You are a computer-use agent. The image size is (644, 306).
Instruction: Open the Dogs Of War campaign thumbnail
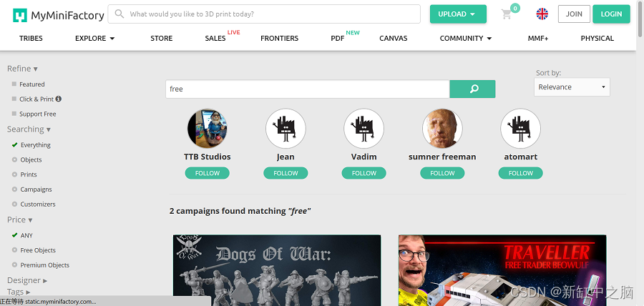tap(277, 270)
